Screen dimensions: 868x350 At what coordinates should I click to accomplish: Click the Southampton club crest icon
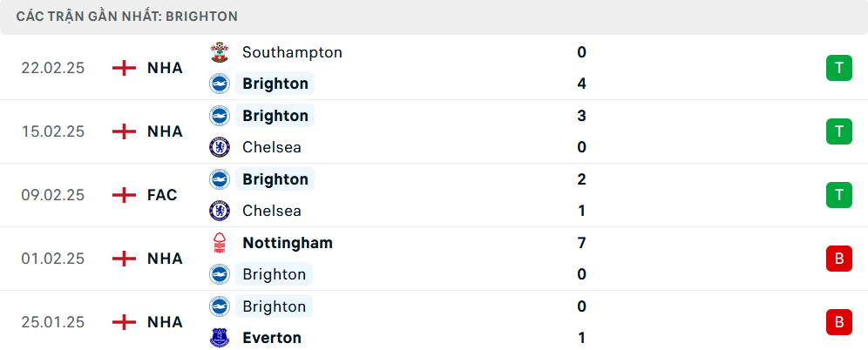220,52
